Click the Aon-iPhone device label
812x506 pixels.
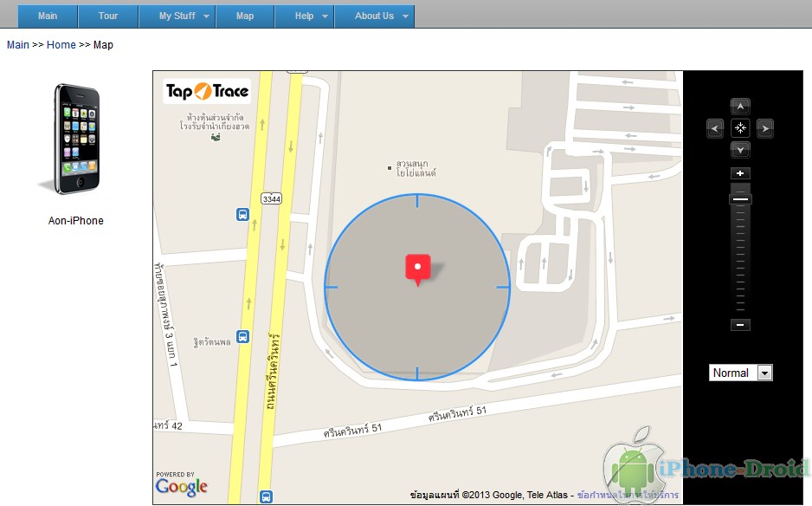pyautogui.click(x=75, y=221)
